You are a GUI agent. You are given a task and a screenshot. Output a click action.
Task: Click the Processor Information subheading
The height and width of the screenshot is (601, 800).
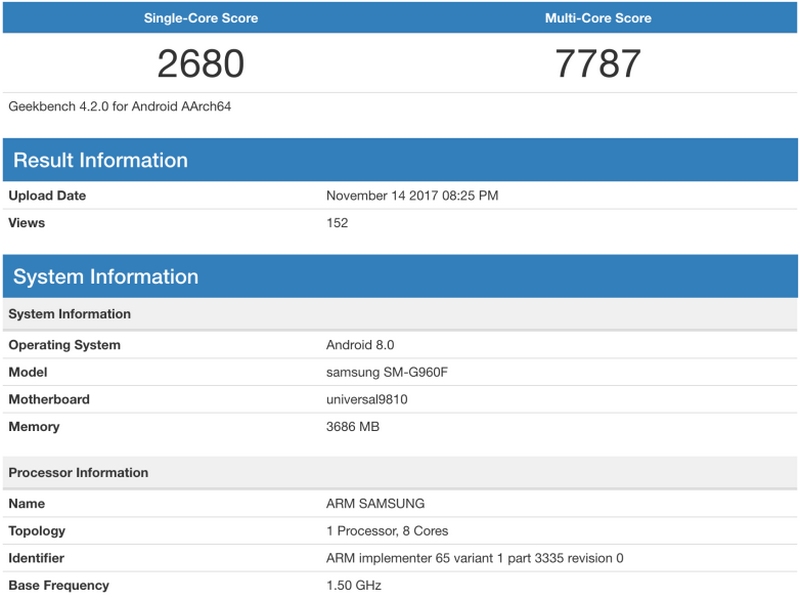pyautogui.click(x=78, y=472)
